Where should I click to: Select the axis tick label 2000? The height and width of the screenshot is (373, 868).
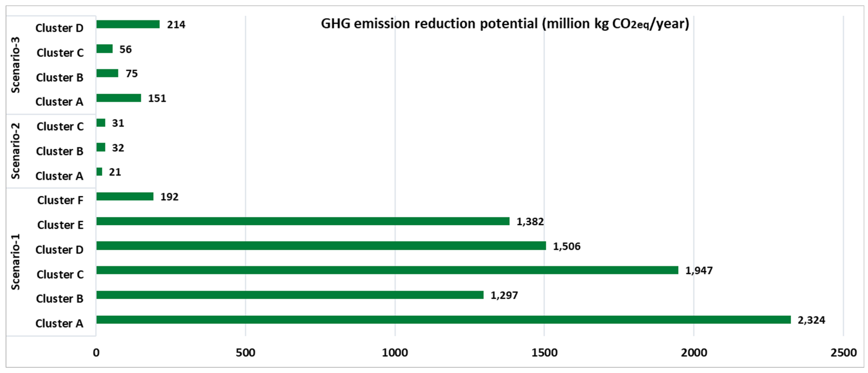click(x=694, y=353)
